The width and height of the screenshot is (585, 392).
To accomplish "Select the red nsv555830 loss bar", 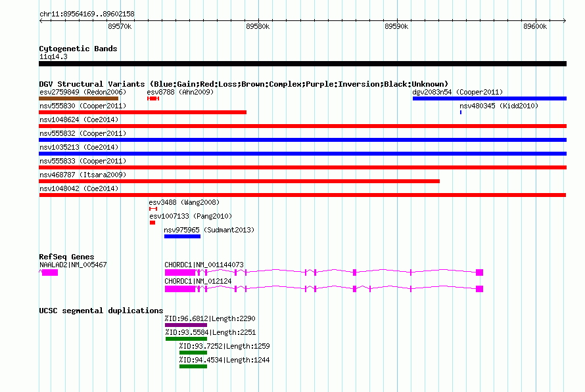I will tap(143, 112).
